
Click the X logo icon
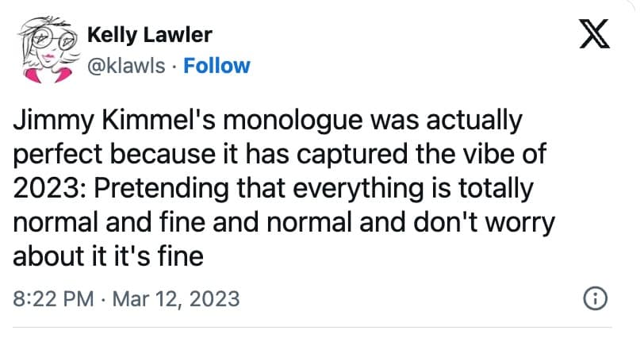coord(599,35)
